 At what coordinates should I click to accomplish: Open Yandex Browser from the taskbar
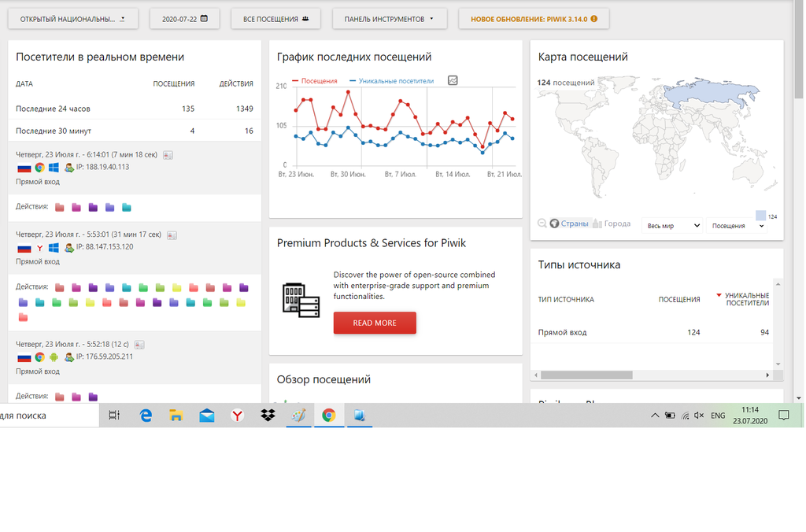[x=237, y=416]
